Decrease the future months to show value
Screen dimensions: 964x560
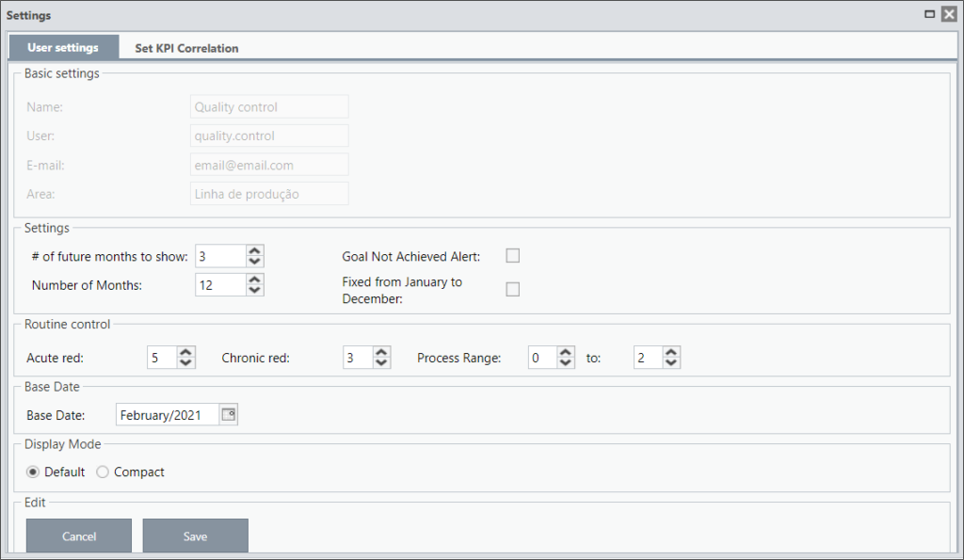(254, 262)
